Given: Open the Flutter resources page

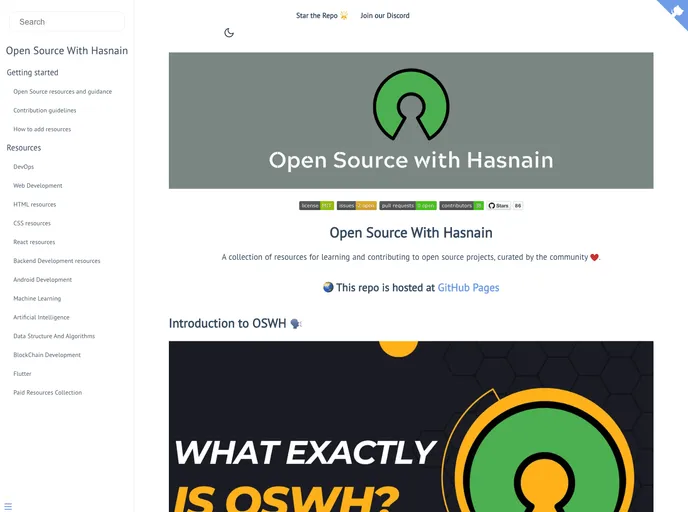Looking at the screenshot, I should pyautogui.click(x=22, y=374).
